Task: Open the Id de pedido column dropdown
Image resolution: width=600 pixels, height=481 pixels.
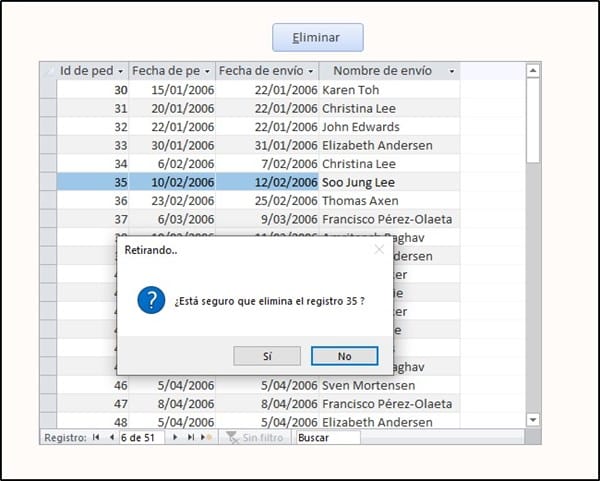Action: (x=121, y=72)
